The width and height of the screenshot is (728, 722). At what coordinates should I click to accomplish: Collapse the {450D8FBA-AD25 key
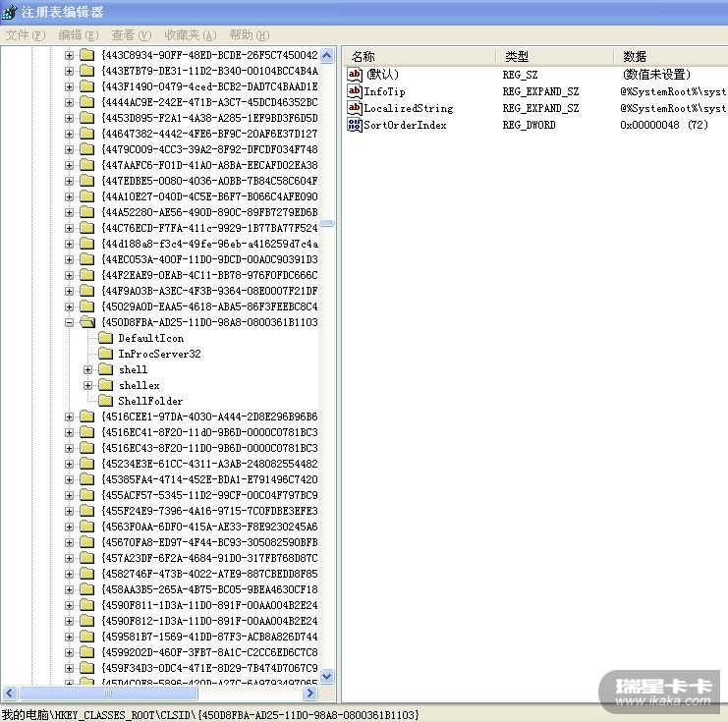pyautogui.click(x=69, y=322)
